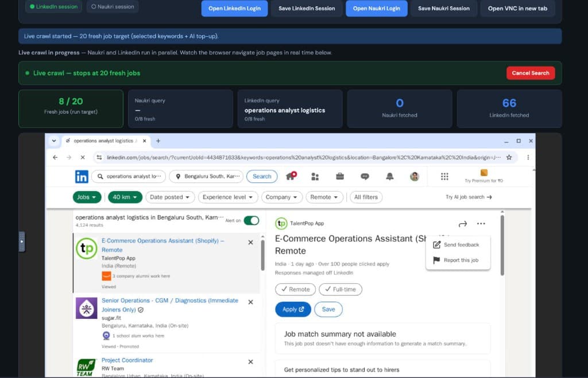The height and width of the screenshot is (378, 588).
Task: Open E-Commerce Operations Assistant (Shopify) job title
Action: click(163, 245)
